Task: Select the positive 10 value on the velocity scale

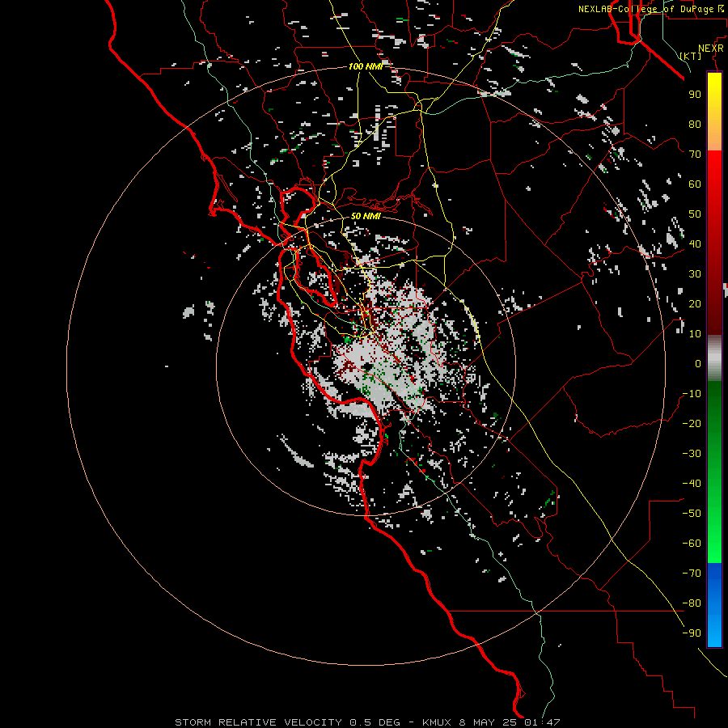Action: (695, 334)
